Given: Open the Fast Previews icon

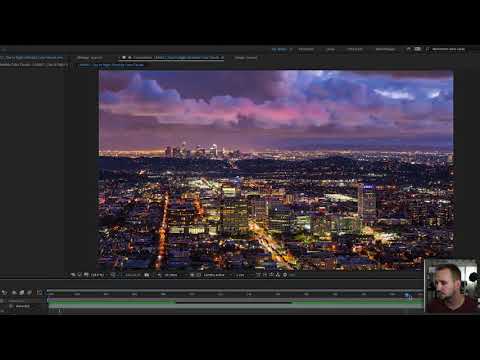Looking at the screenshot, I should [265, 275].
